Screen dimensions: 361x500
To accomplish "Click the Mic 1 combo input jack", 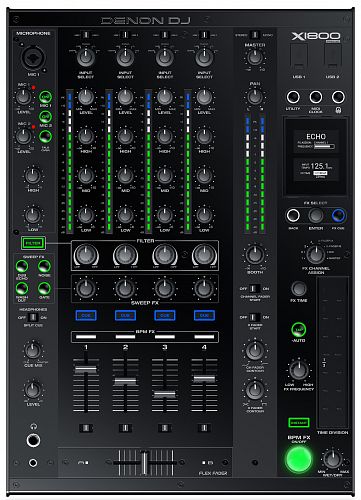I will click(33, 57).
